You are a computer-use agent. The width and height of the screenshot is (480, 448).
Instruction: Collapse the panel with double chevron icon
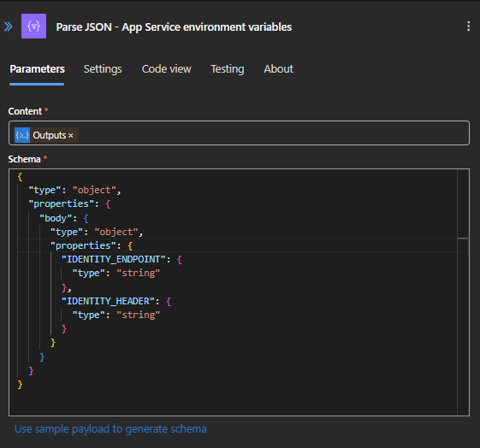pos(9,27)
